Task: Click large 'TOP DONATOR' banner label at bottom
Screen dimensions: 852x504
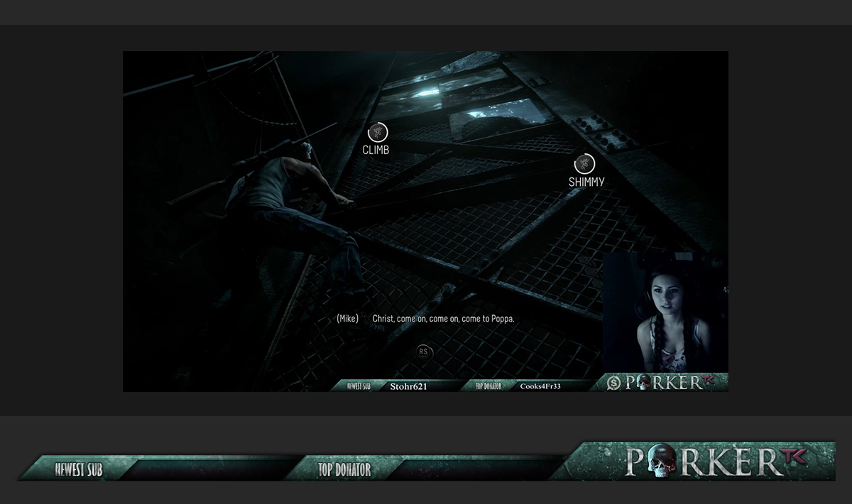Action: pos(344,469)
